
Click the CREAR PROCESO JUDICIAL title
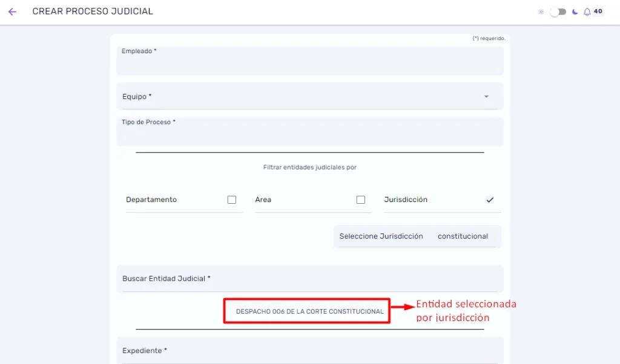(x=93, y=11)
